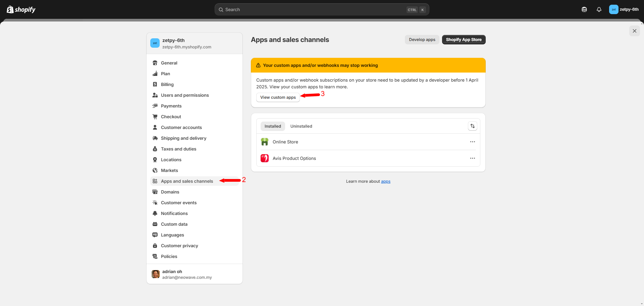Image resolution: width=644 pixels, height=306 pixels.
Task: Click the Develop apps button
Action: pos(422,40)
